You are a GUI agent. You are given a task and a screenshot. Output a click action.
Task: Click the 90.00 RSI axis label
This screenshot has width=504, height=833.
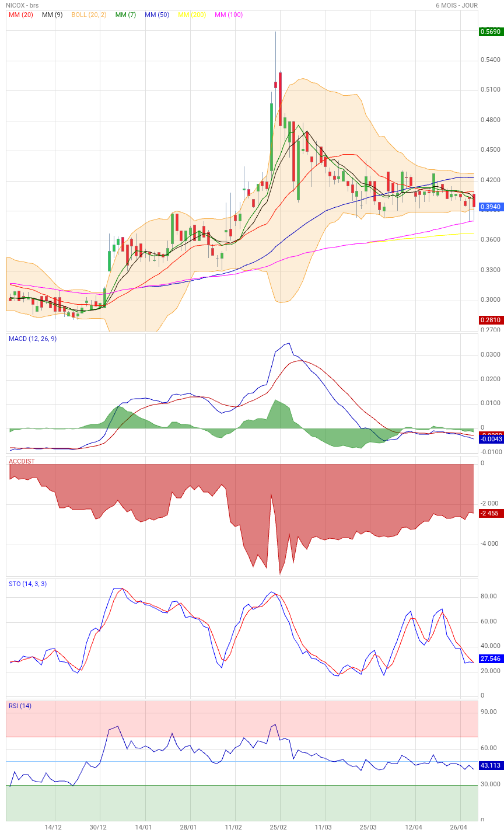[x=489, y=712]
